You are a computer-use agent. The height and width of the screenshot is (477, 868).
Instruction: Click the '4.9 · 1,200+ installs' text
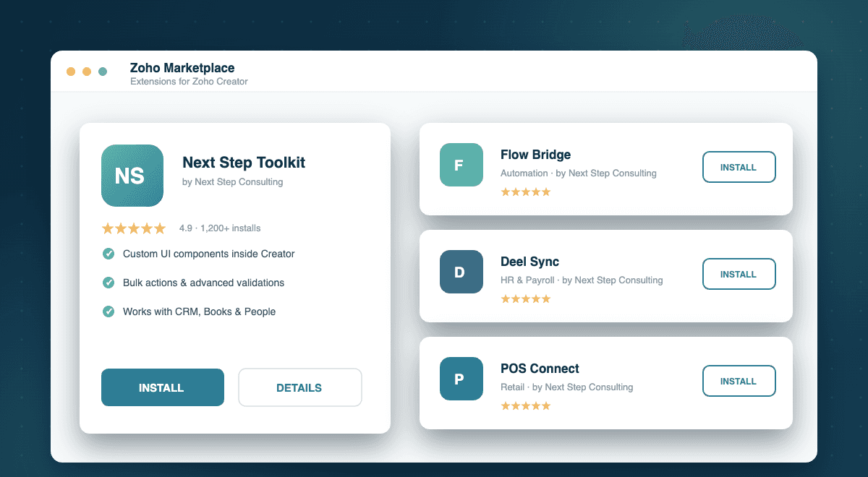pyautogui.click(x=220, y=228)
